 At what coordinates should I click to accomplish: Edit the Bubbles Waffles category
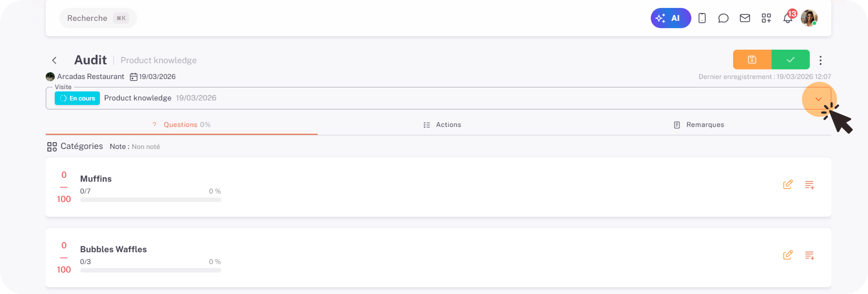tap(788, 255)
